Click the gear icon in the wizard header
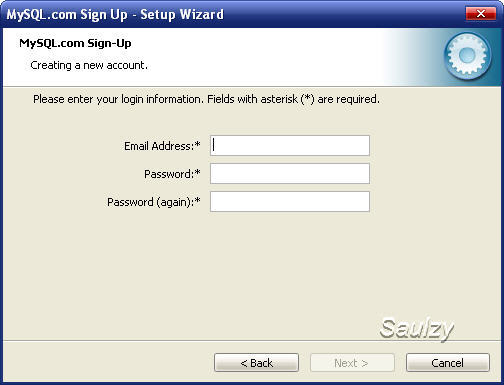 [x=467, y=56]
